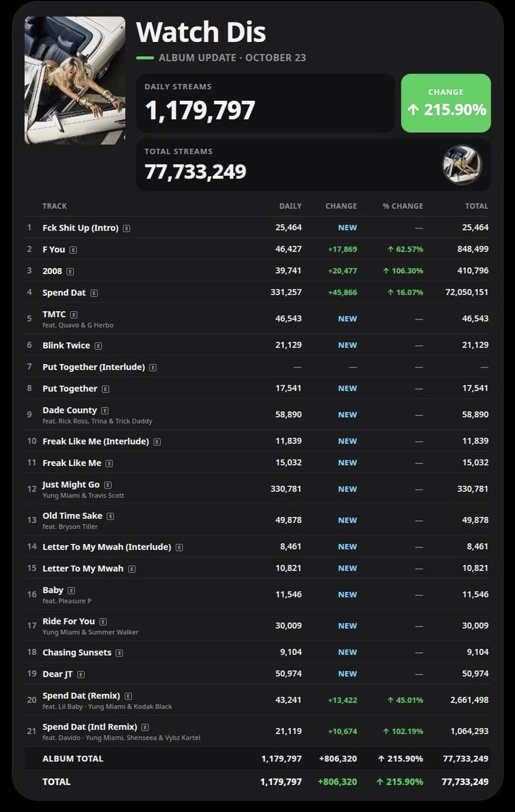Click track title Letter To My Mwah (Interlude)
This screenshot has height=812, width=515.
[107, 547]
